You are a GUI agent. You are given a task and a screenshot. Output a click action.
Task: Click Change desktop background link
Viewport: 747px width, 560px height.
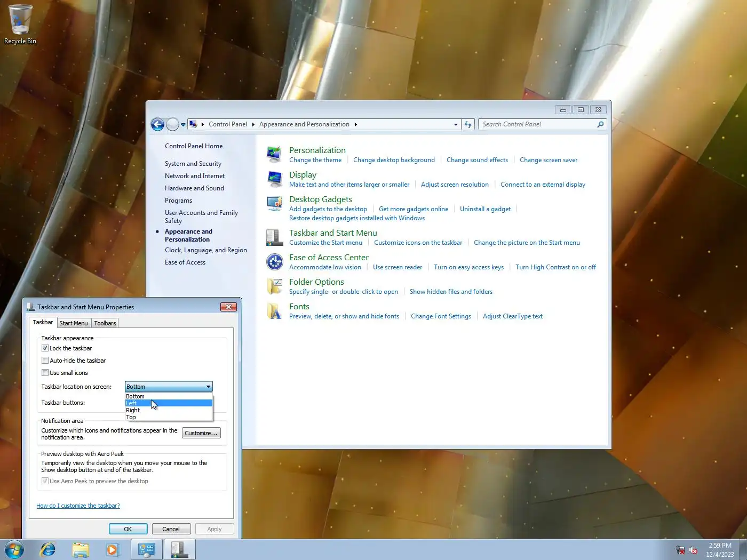394,160
